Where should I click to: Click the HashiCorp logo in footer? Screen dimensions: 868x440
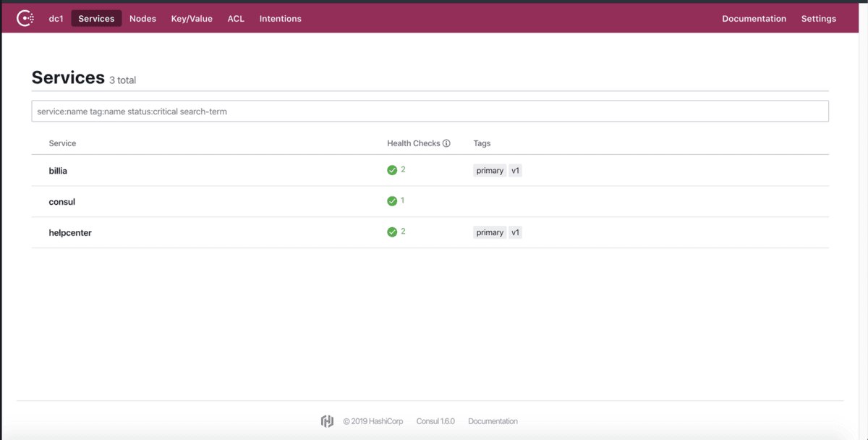coord(327,421)
